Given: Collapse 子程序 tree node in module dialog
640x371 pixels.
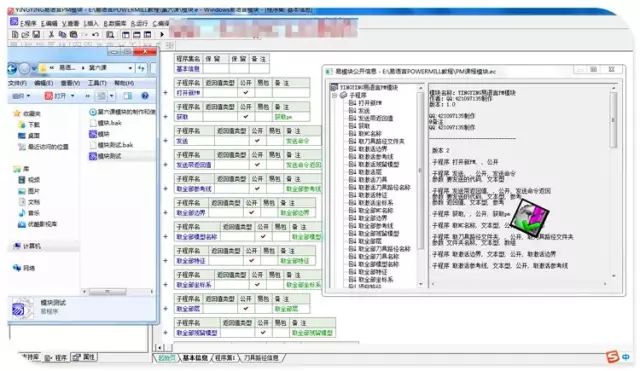Looking at the screenshot, I should (335, 95).
